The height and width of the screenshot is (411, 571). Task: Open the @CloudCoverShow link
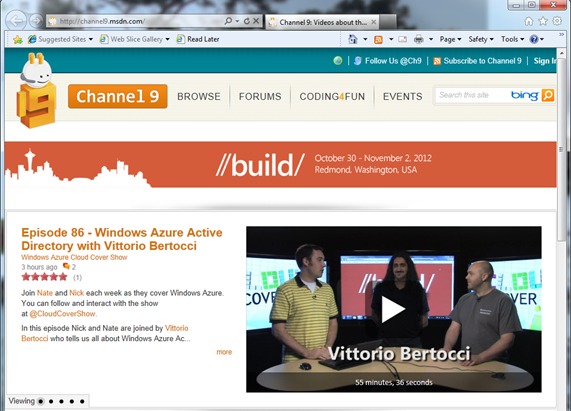click(63, 314)
